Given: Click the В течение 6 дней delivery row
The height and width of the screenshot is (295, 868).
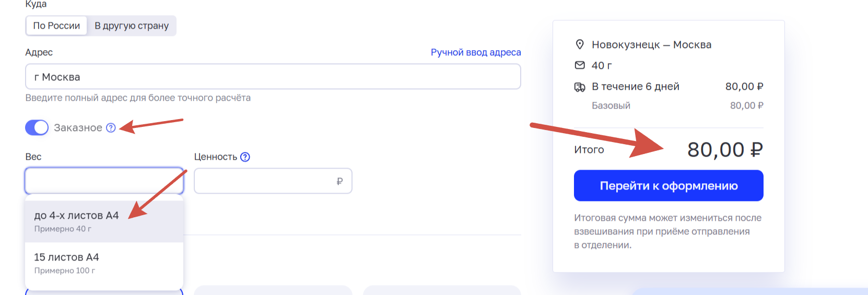Looking at the screenshot, I should click(x=635, y=87).
